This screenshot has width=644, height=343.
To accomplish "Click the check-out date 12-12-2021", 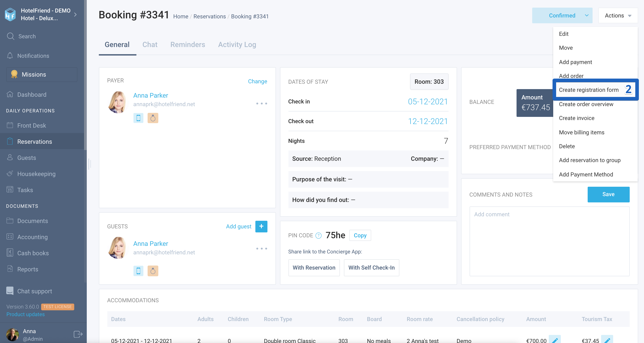I will click(428, 121).
